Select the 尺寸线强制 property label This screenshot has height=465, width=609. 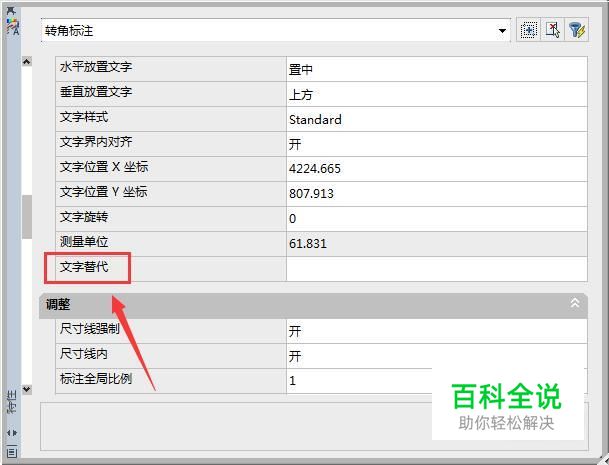90,329
